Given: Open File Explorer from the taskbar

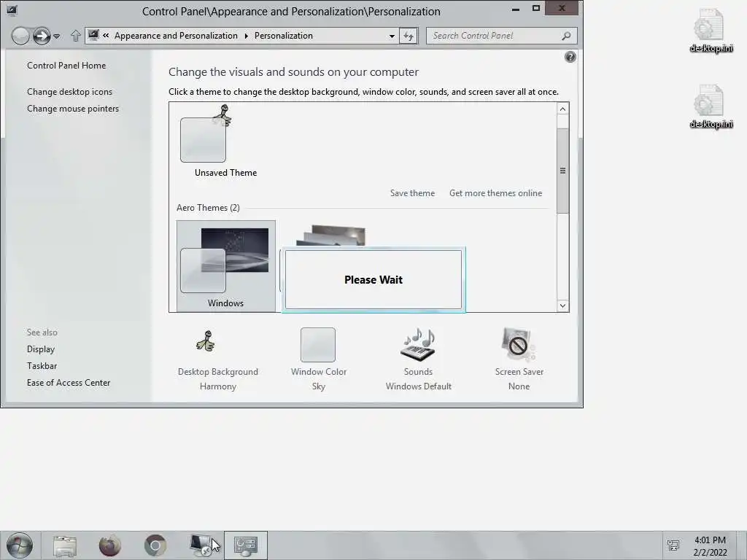Looking at the screenshot, I should 65,545.
